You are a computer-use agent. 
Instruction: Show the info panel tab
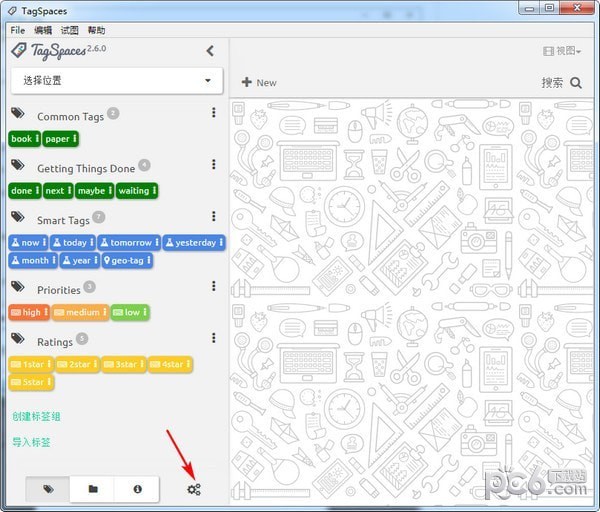(137, 489)
